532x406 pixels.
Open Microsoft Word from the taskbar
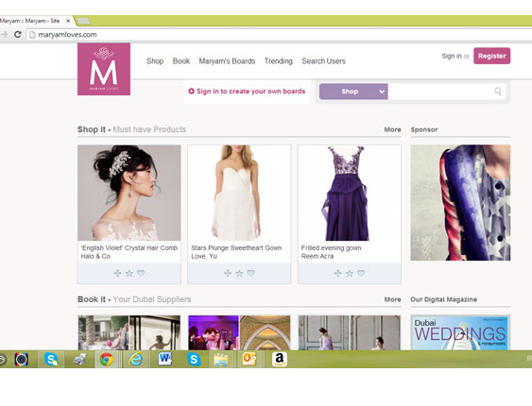pos(165,359)
